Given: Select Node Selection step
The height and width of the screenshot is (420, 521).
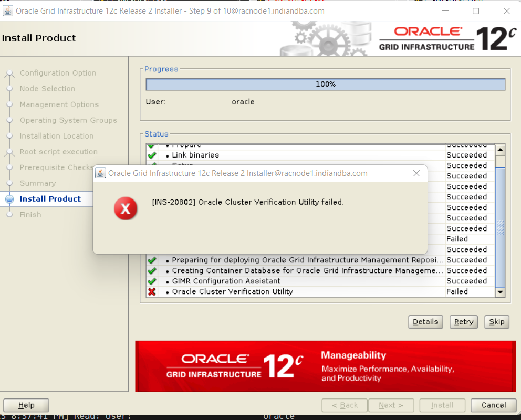Looking at the screenshot, I should point(47,89).
